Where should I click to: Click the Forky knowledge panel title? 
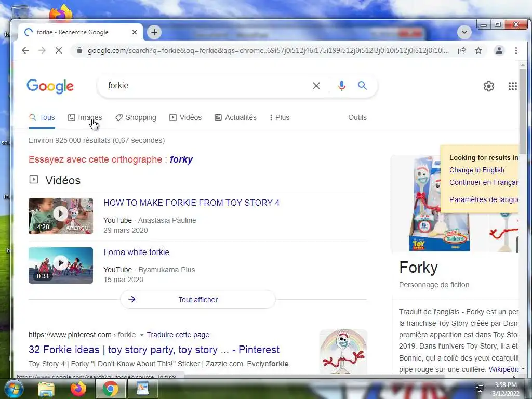pyautogui.click(x=418, y=268)
